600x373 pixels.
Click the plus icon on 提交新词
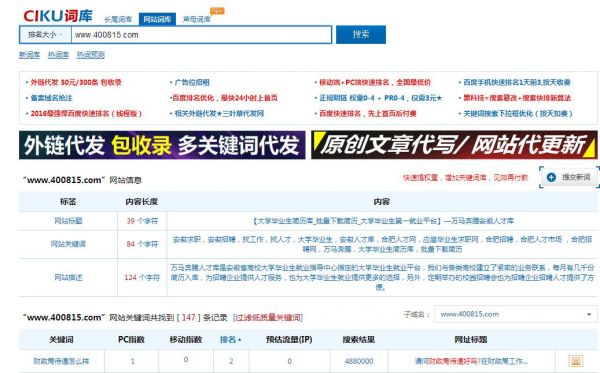pos(551,177)
